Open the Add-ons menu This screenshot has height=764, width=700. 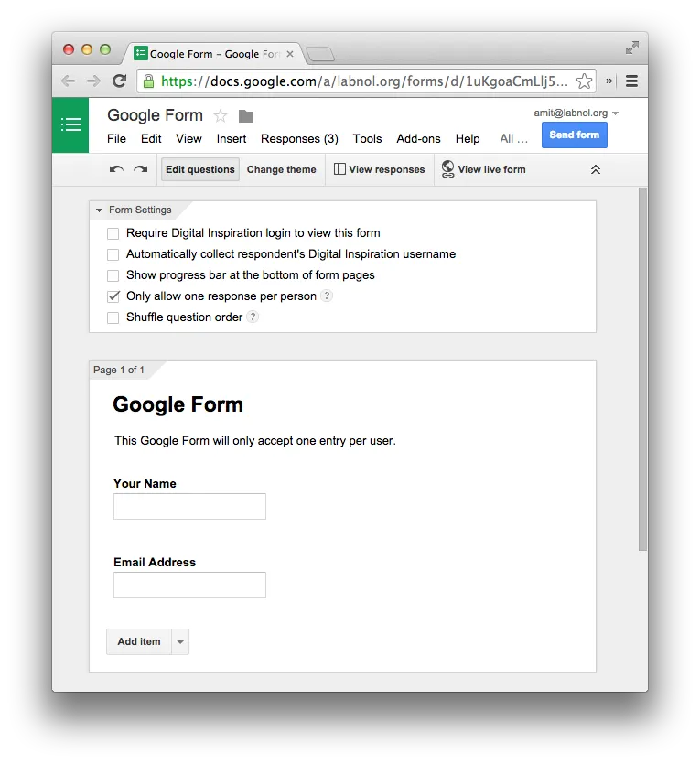click(418, 139)
